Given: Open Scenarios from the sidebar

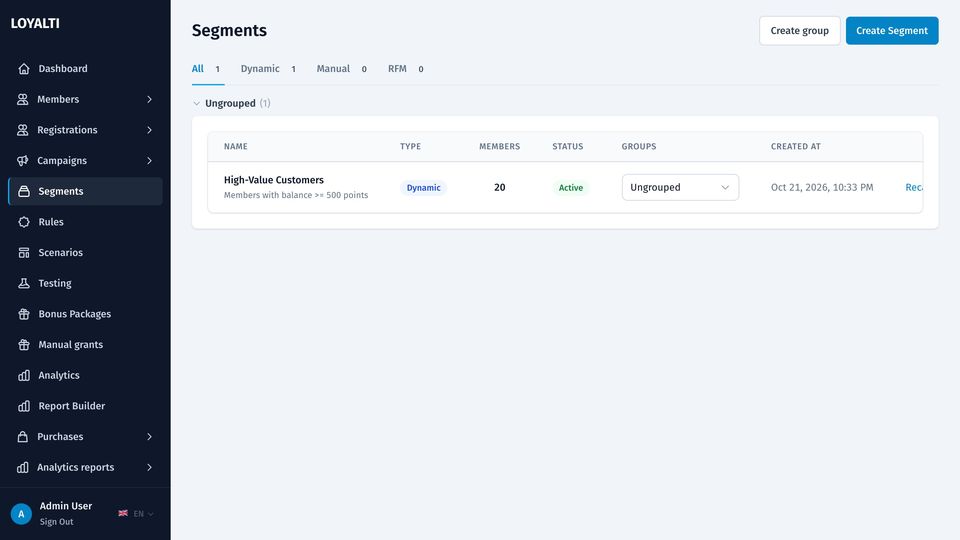Looking at the screenshot, I should point(86,252).
